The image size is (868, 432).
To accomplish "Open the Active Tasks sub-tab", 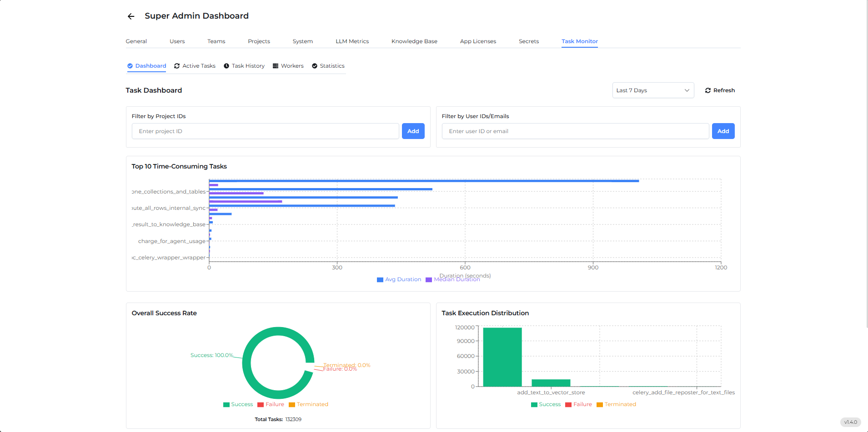I will point(195,66).
